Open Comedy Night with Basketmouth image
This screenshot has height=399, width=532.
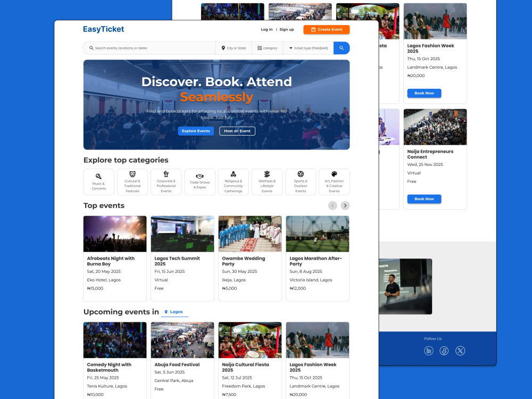[x=115, y=340]
